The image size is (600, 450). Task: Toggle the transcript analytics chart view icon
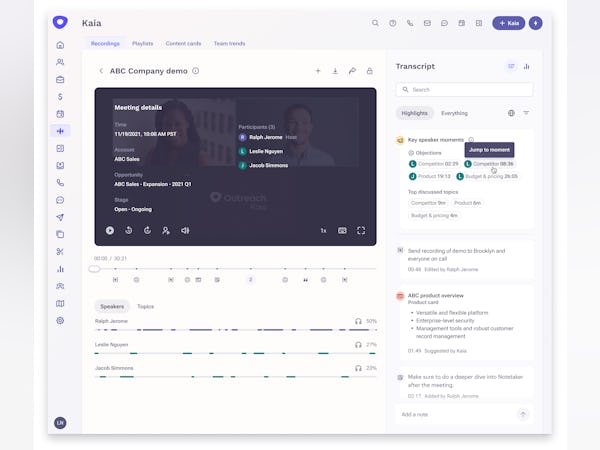(x=527, y=66)
